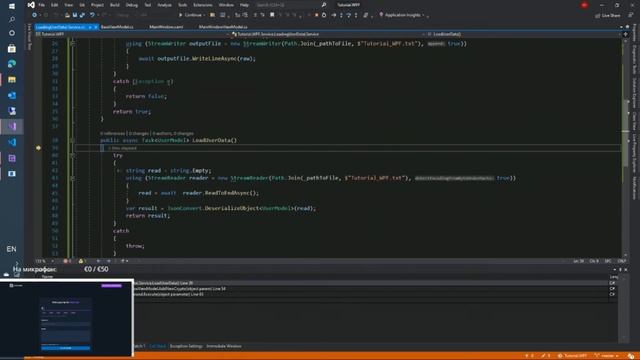
Task: Switch to the Immediate Window tab
Action: click(x=224, y=346)
